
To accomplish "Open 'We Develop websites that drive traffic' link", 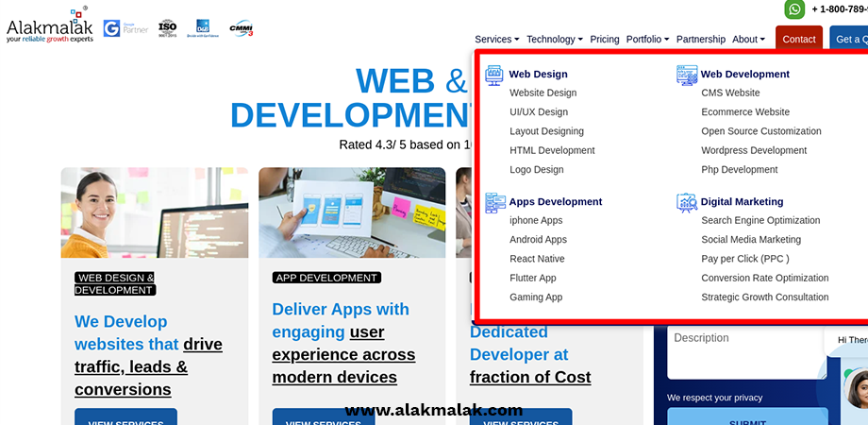I will 148,356.
